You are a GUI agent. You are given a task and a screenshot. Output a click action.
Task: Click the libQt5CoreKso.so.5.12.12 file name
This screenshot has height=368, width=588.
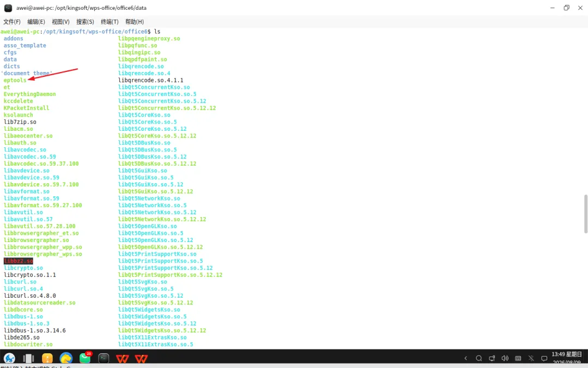(157, 136)
